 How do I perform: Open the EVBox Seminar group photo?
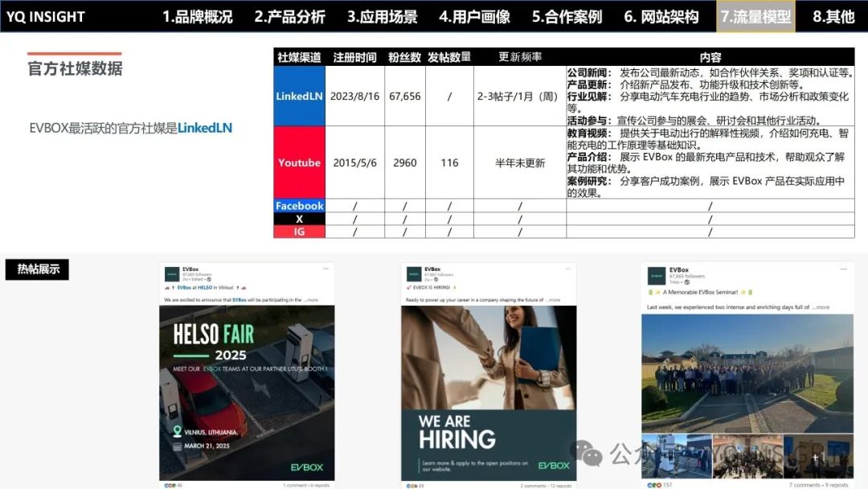click(747, 374)
